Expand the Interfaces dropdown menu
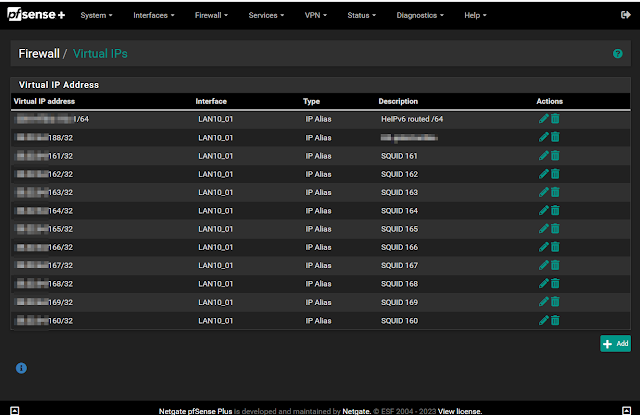The width and height of the screenshot is (640, 415). click(154, 16)
